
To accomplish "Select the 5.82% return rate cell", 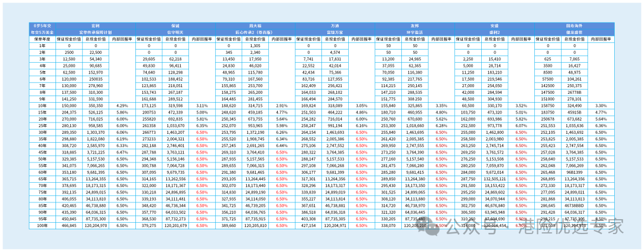I will tap(521, 118).
